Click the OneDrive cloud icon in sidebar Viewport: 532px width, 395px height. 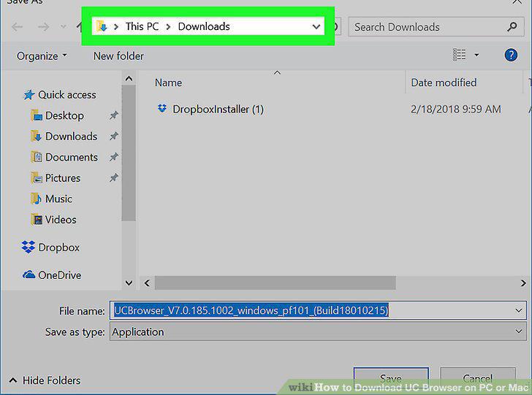pos(28,275)
